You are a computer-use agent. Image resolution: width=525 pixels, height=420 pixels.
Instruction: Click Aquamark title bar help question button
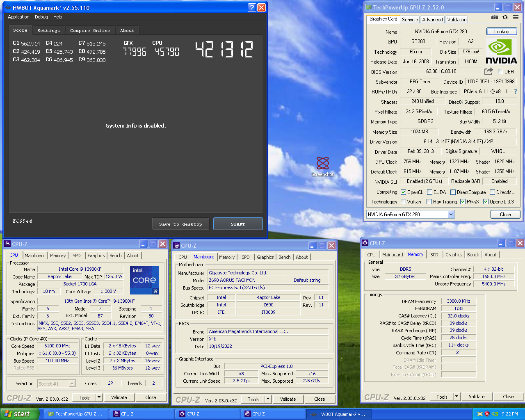coord(252,7)
